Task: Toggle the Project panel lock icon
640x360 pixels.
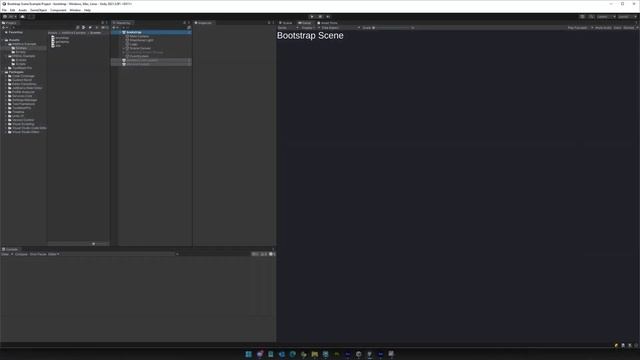Action: coord(102,23)
